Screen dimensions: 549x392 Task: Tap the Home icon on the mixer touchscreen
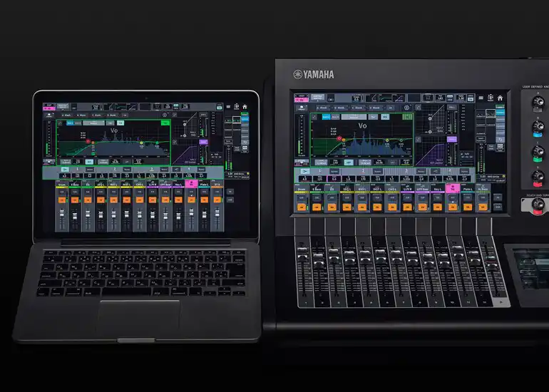(500, 98)
